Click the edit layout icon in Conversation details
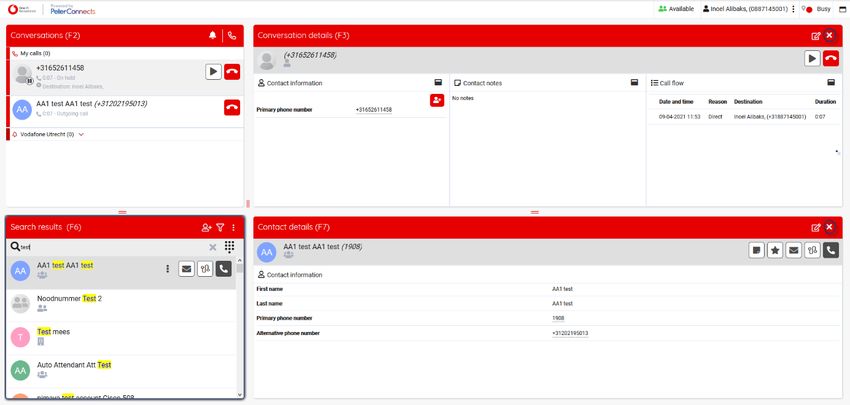 click(815, 36)
